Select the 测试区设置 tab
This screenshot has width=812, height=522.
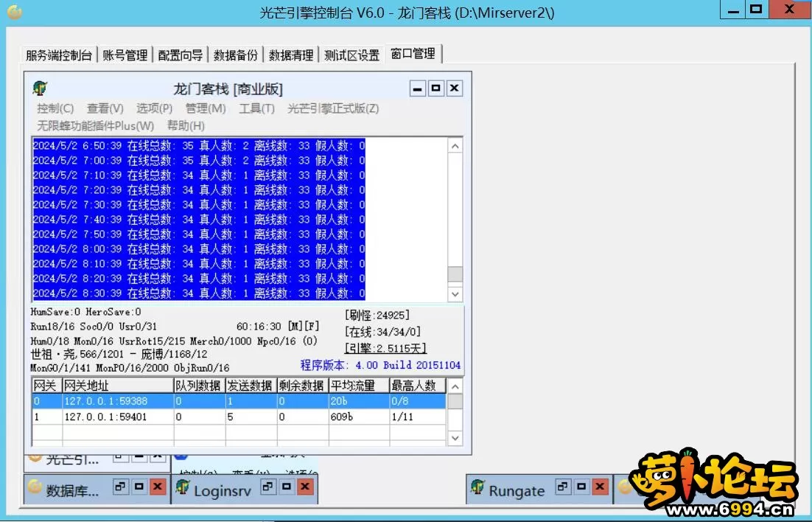point(352,55)
